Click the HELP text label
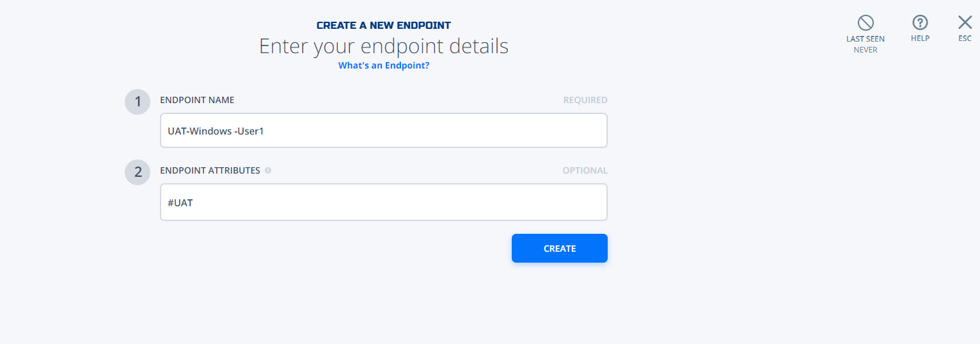 (x=920, y=38)
